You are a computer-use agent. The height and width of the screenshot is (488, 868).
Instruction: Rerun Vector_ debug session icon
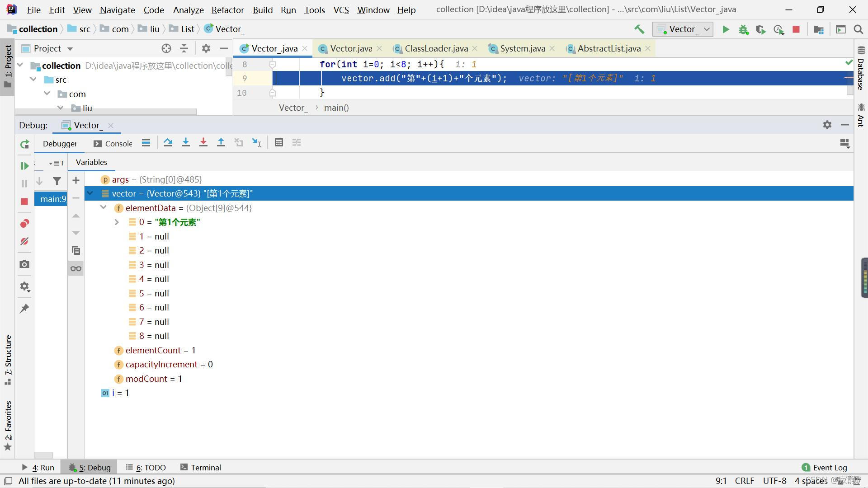24,144
